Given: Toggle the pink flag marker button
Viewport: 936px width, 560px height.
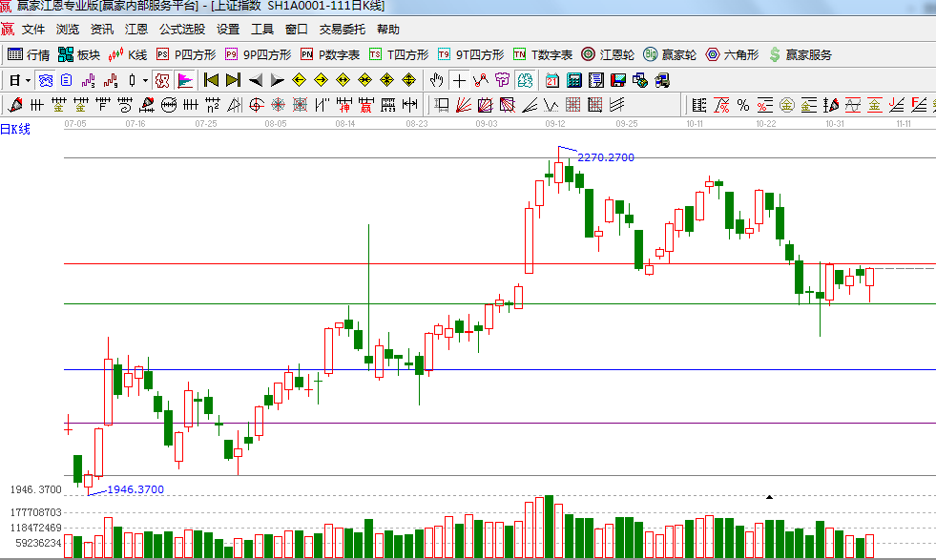Looking at the screenshot, I should [x=184, y=80].
